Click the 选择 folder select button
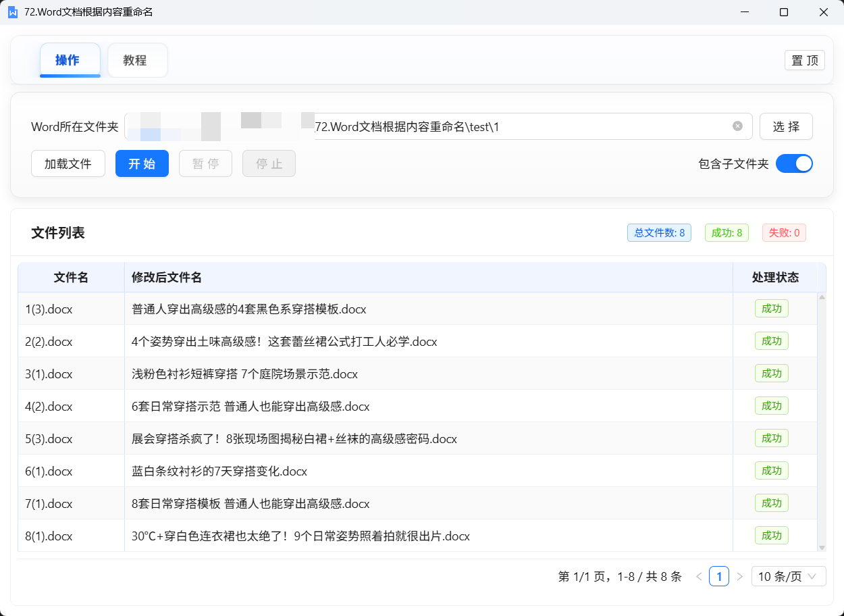844x616 pixels. pos(786,126)
